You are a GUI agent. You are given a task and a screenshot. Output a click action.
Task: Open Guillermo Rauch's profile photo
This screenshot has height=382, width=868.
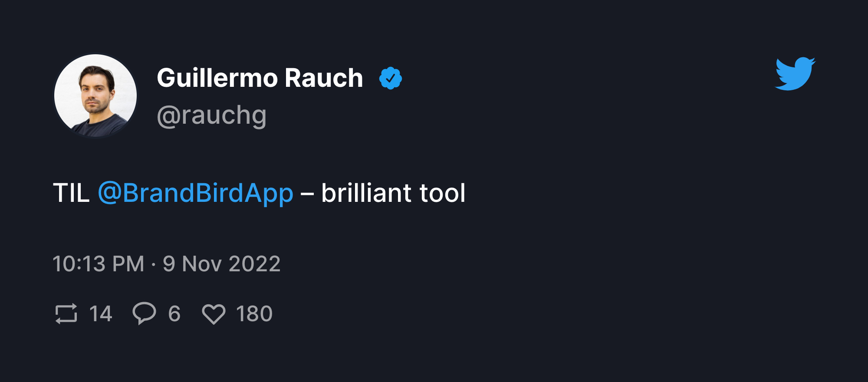coord(95,95)
